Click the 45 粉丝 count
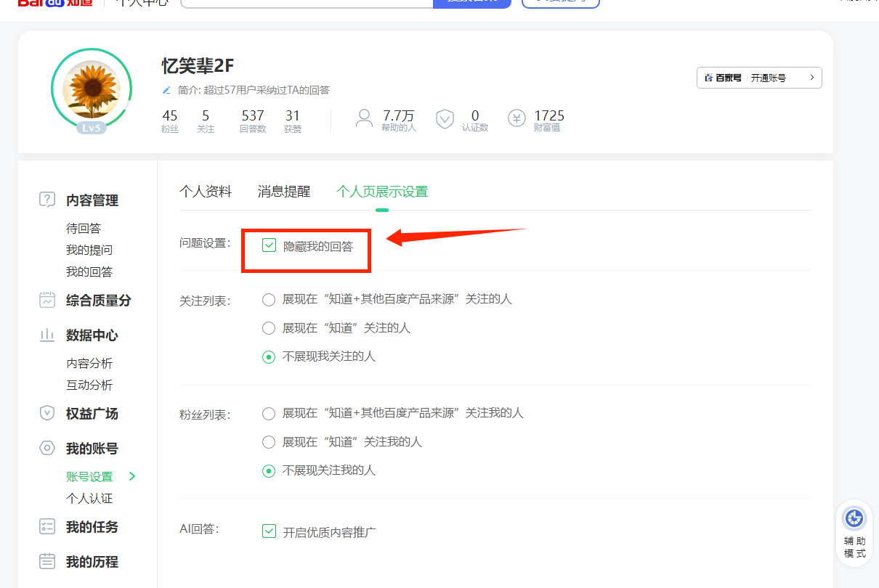The image size is (879, 588). [x=170, y=121]
